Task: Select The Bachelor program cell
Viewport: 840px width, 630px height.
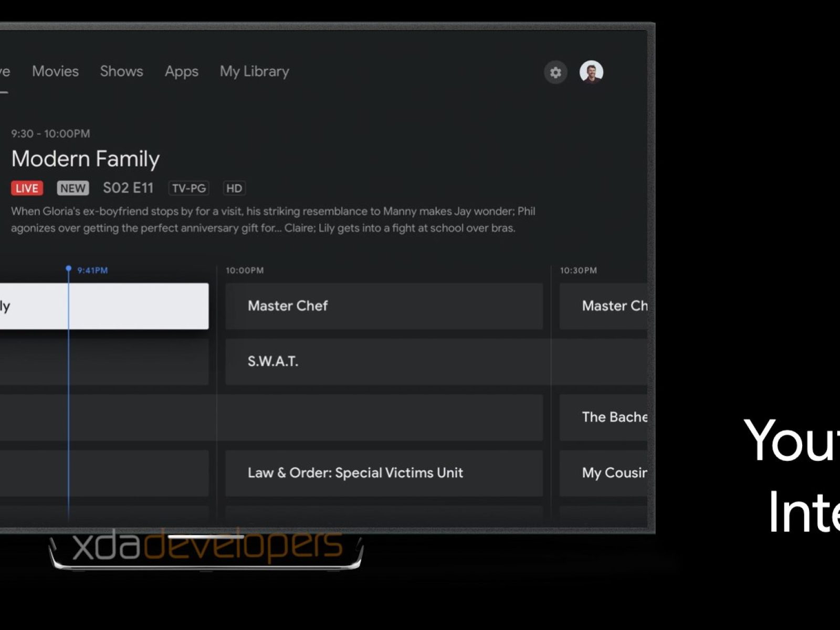Action: [x=603, y=417]
